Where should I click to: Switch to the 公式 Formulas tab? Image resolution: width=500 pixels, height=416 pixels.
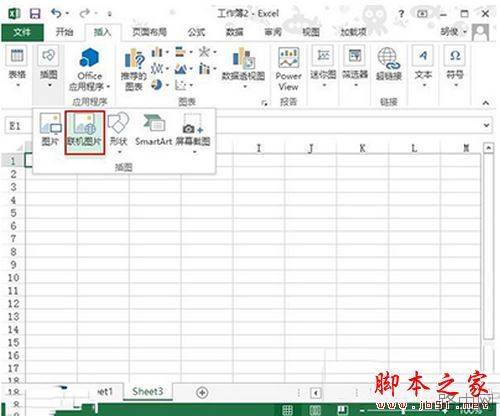(196, 32)
